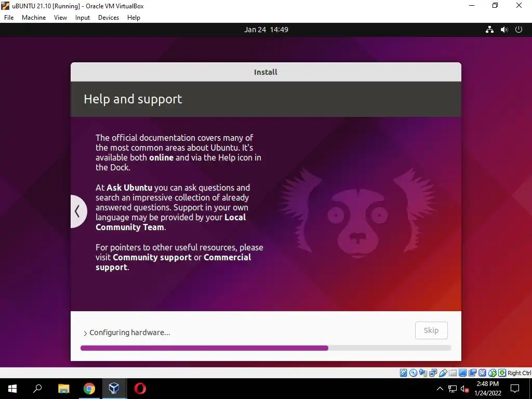Click the Windows taskbar clock 2:48 PM
532x399 pixels.
click(x=487, y=389)
